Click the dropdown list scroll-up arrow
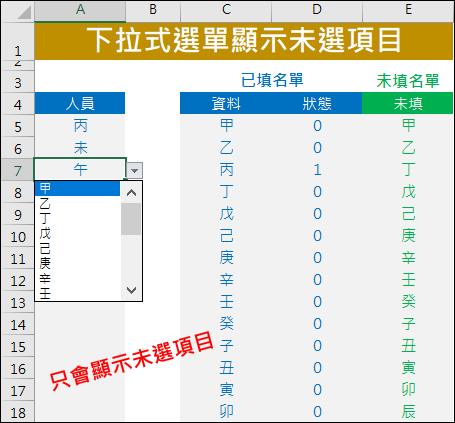The height and width of the screenshot is (423, 455). [131, 192]
